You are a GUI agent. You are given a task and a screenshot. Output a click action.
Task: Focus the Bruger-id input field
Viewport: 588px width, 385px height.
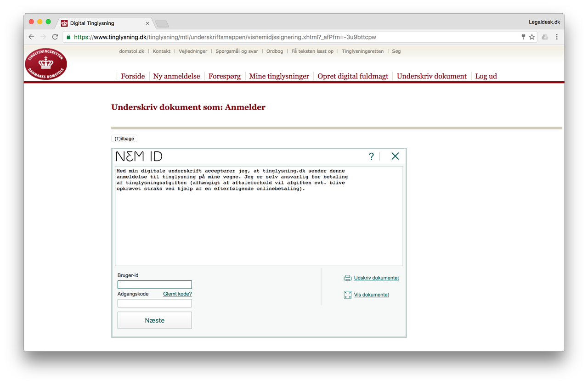coord(154,285)
